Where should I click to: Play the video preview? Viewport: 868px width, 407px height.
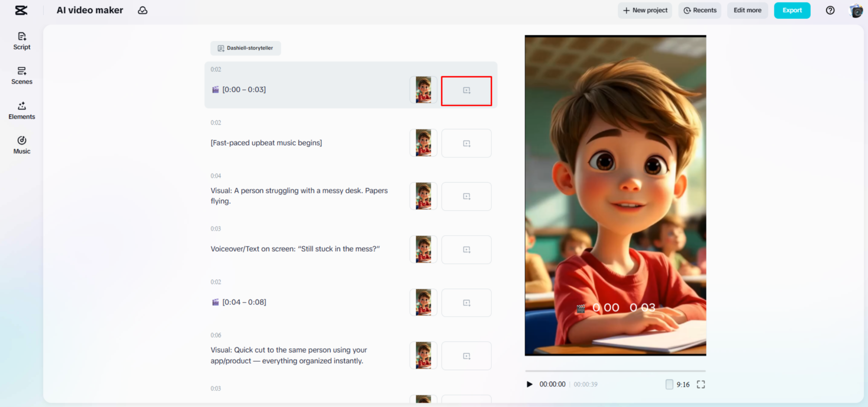tap(530, 384)
